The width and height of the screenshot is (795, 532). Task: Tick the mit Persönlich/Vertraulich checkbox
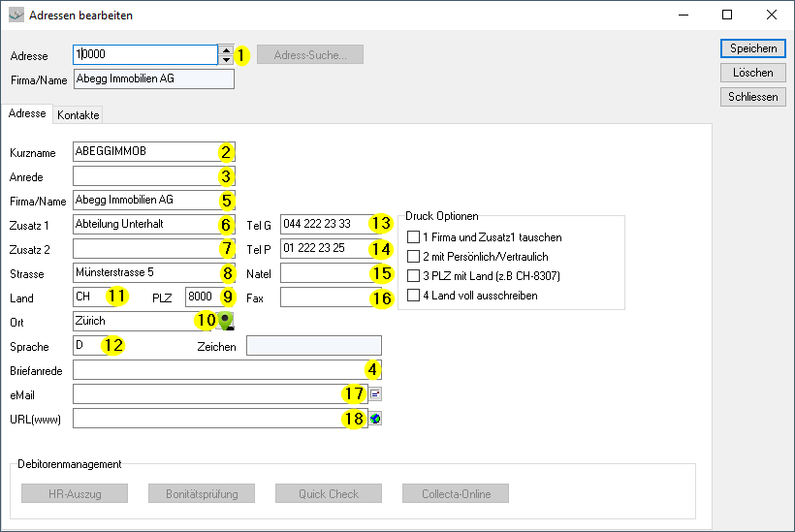tap(413, 257)
